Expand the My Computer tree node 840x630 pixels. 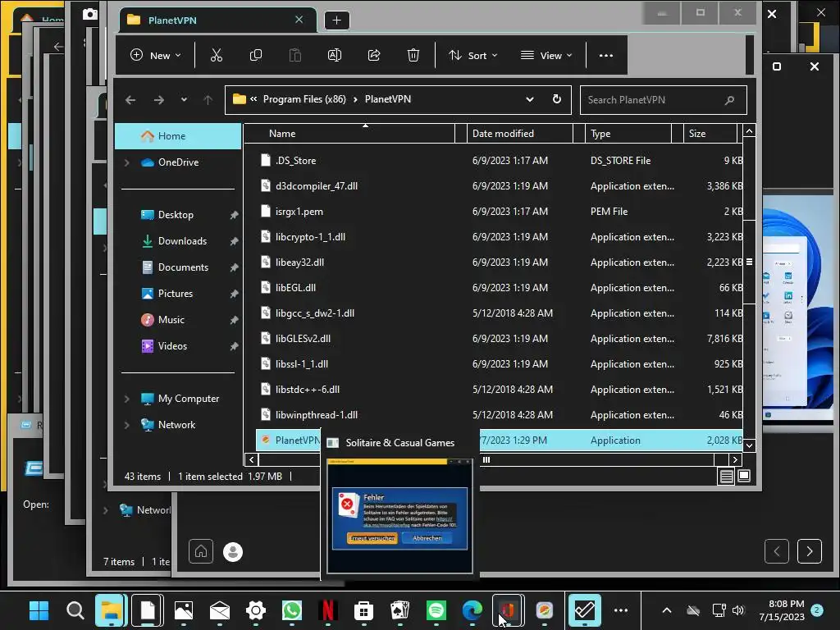tap(127, 399)
